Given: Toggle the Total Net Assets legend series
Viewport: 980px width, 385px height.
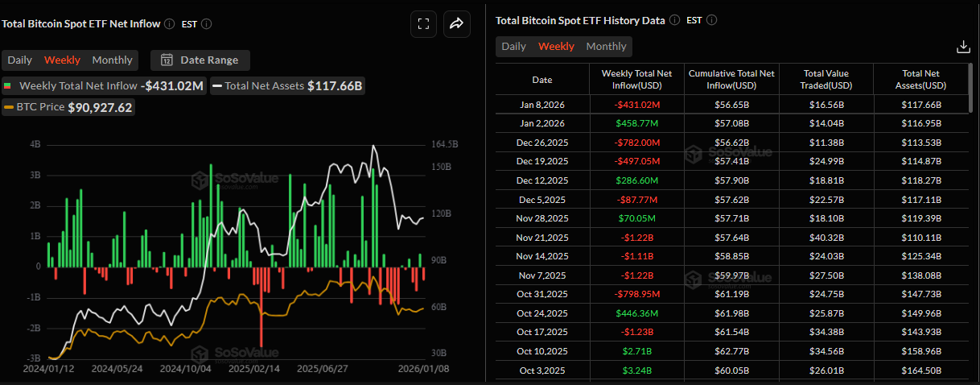Looking at the screenshot, I should point(265,85).
